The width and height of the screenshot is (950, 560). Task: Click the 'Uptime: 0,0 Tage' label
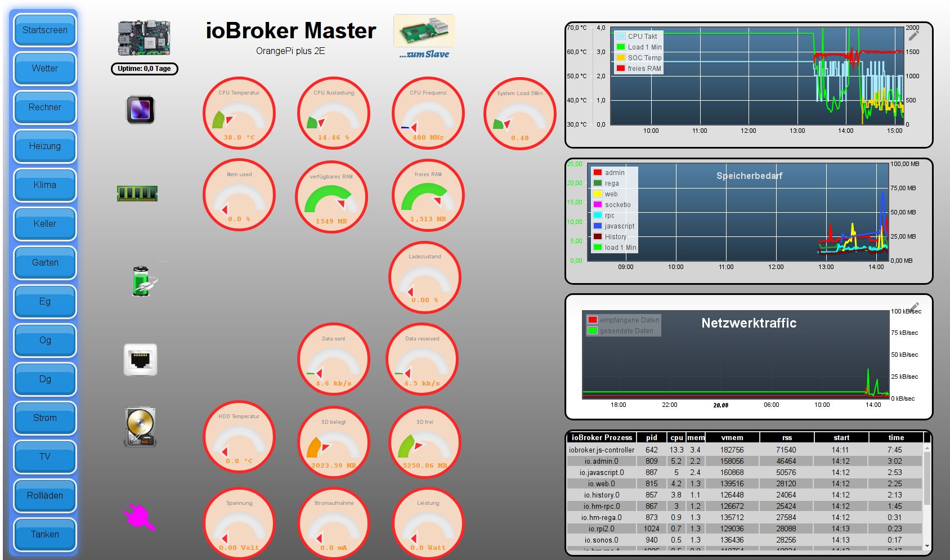145,69
